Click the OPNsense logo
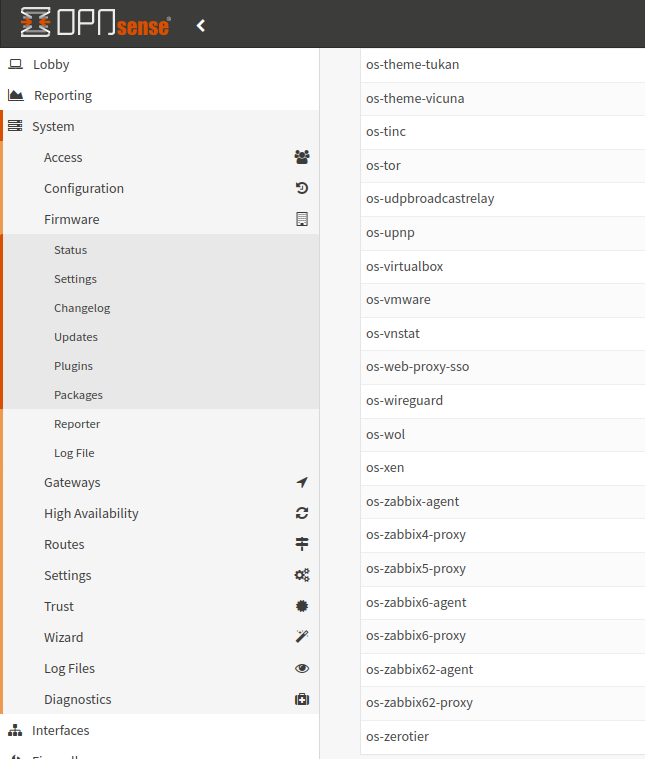 point(95,24)
